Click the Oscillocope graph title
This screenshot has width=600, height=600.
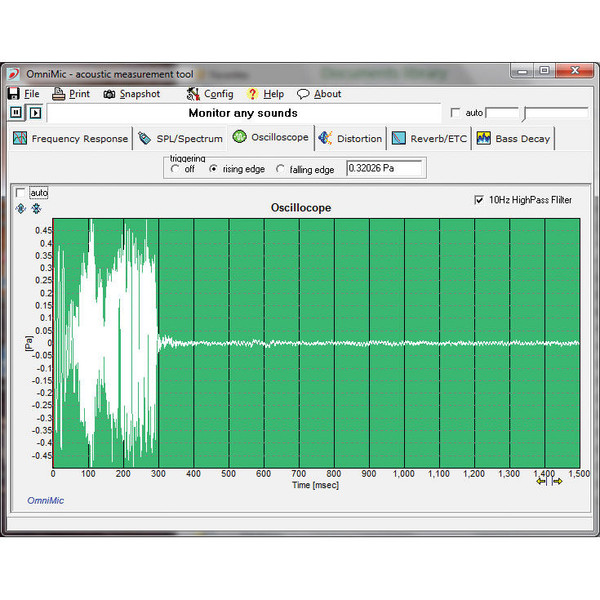pyautogui.click(x=301, y=208)
